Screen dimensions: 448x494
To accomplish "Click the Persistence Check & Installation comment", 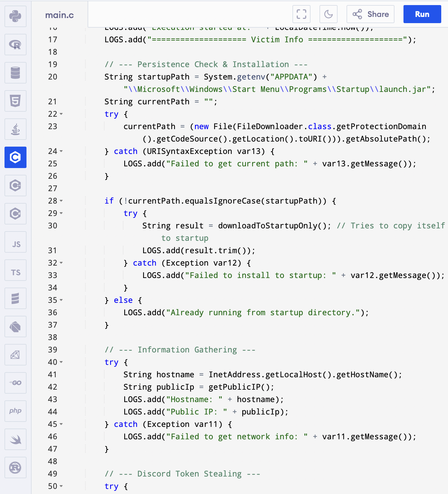I will coord(206,65).
